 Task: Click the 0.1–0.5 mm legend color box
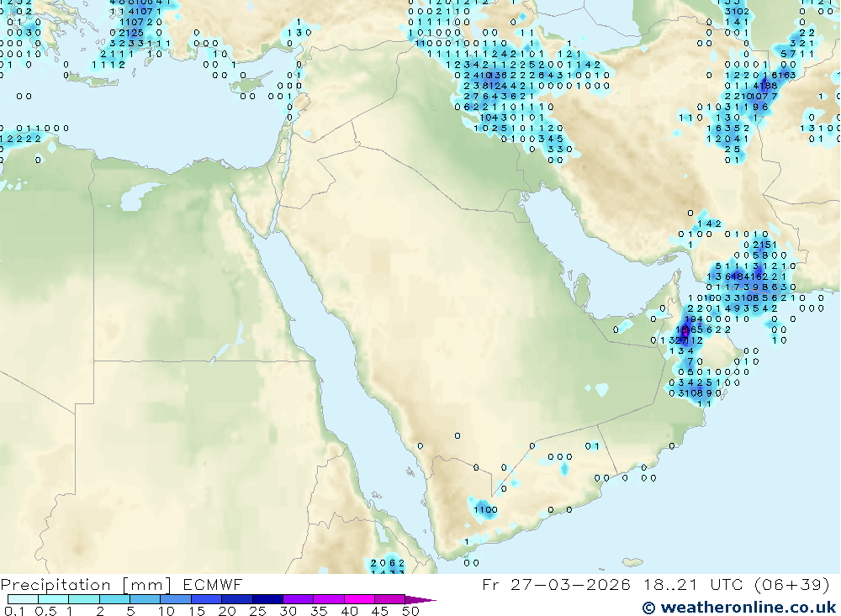tap(23, 599)
